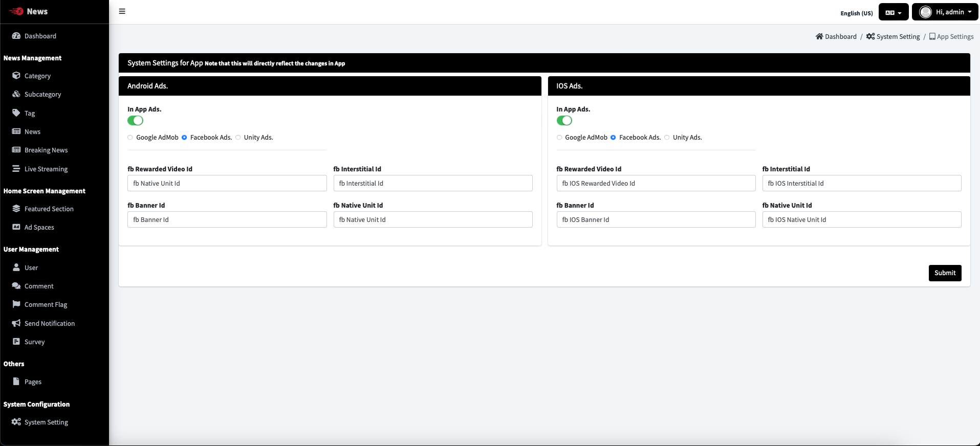Click the hamburger sidebar toggle icon
Image resolution: width=980 pixels, height=446 pixels.
pyautogui.click(x=122, y=11)
